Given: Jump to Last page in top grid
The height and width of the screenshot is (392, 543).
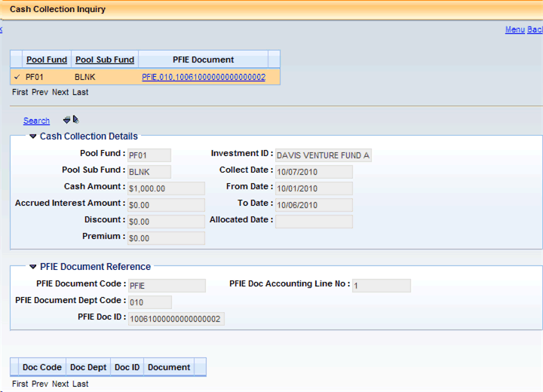Looking at the screenshot, I should tap(81, 92).
